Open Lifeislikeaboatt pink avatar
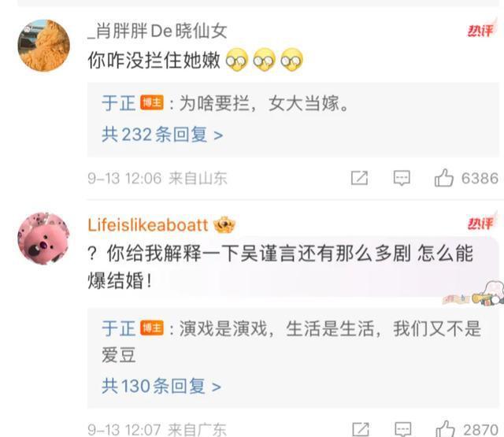504x437 pixels. [44, 238]
